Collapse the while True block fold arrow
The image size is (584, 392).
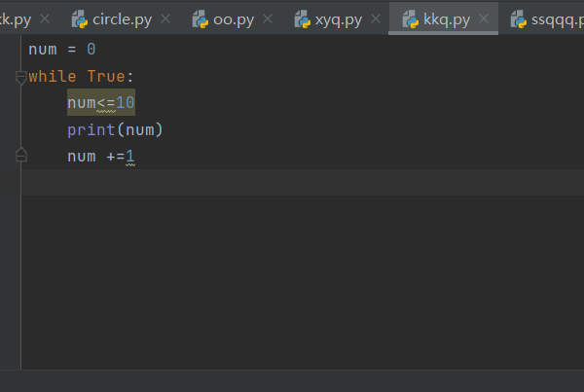[x=20, y=78]
